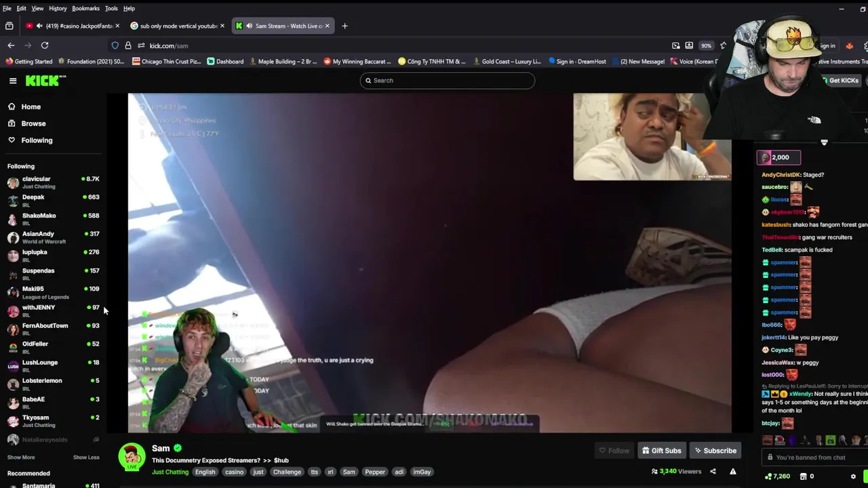Click the casino tag
The width and height of the screenshot is (868, 488).
[234, 472]
